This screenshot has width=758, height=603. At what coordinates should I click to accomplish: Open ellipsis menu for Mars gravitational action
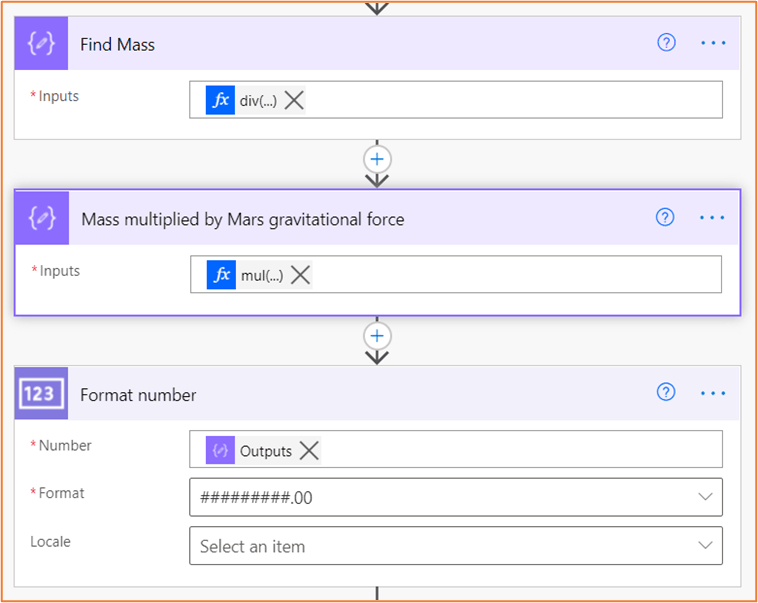(712, 218)
